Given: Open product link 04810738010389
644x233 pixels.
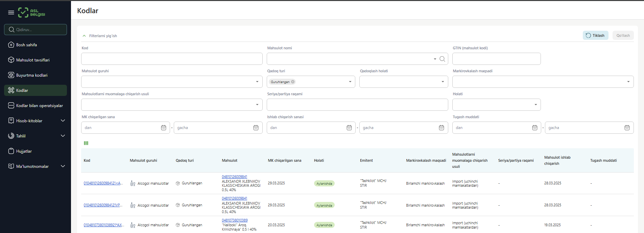Looking at the screenshot, I should pos(235,220).
